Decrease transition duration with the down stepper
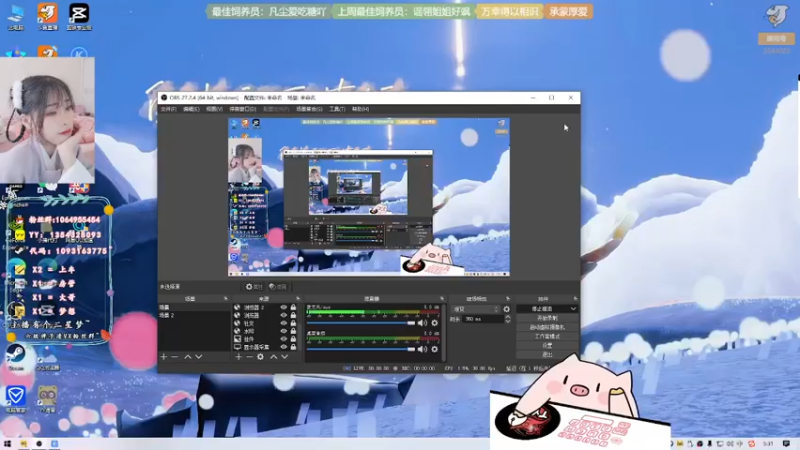Image resolution: width=800 pixels, height=450 pixels. pyautogui.click(x=508, y=321)
